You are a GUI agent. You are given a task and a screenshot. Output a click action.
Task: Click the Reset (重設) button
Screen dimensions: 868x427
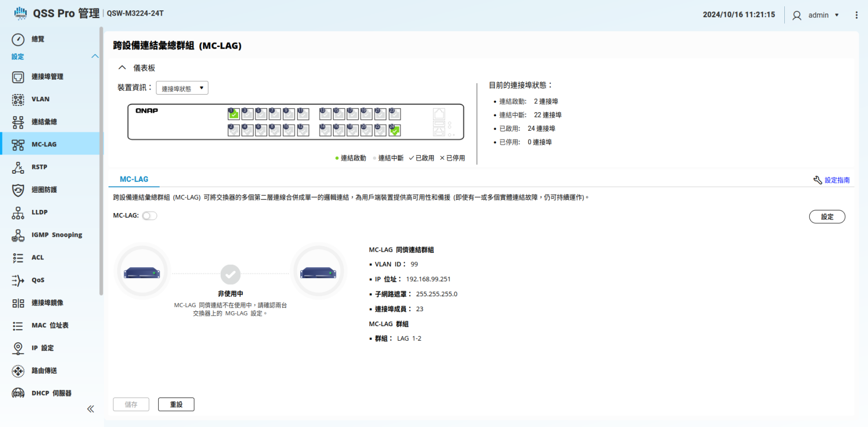pos(176,404)
